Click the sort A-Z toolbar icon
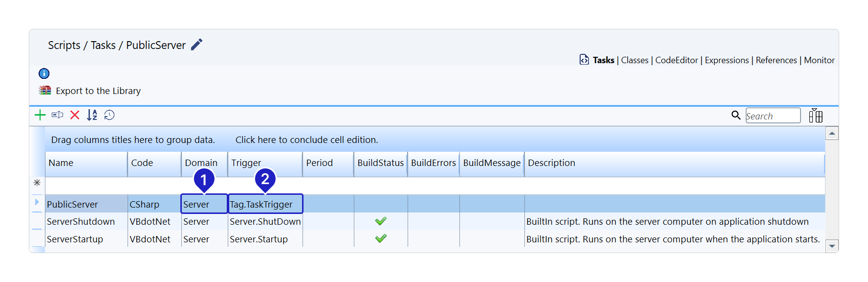Screen dimensions: 868x282 click(x=92, y=115)
